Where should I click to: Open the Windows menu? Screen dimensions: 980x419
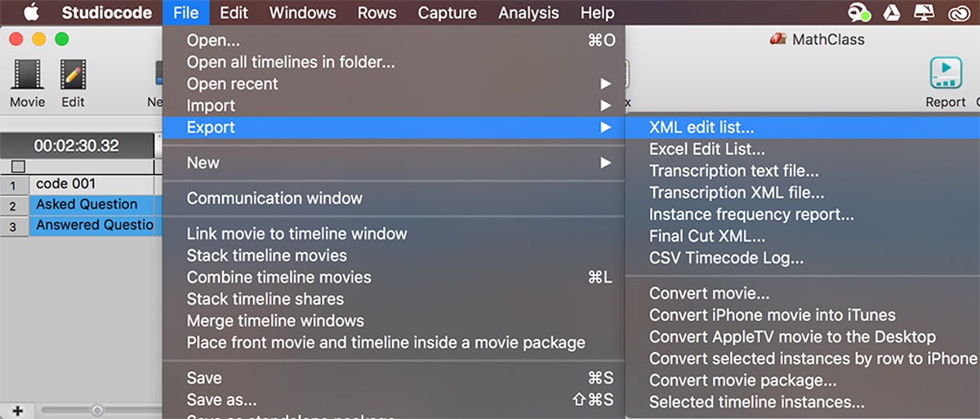click(302, 12)
